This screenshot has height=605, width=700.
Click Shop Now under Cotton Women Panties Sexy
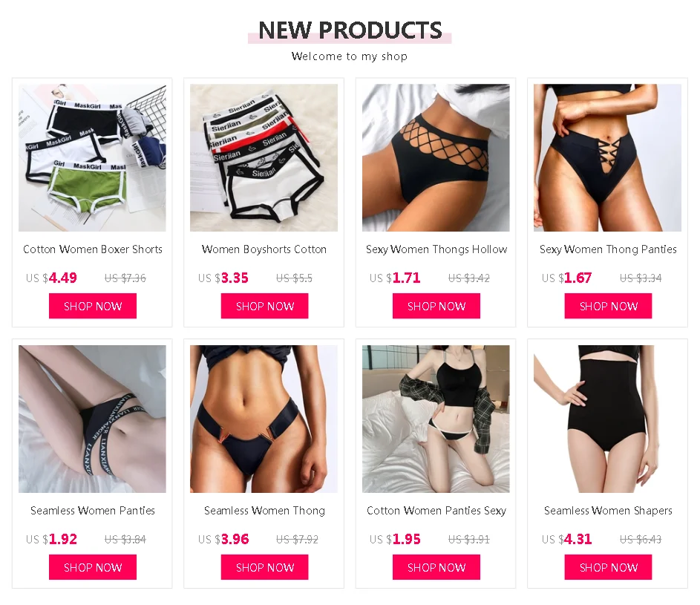tap(436, 567)
